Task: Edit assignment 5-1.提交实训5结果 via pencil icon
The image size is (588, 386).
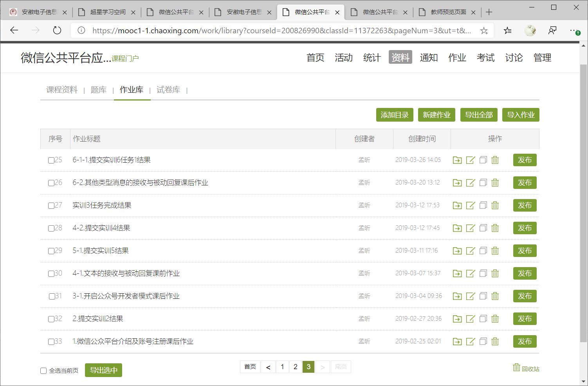Action: (x=470, y=251)
